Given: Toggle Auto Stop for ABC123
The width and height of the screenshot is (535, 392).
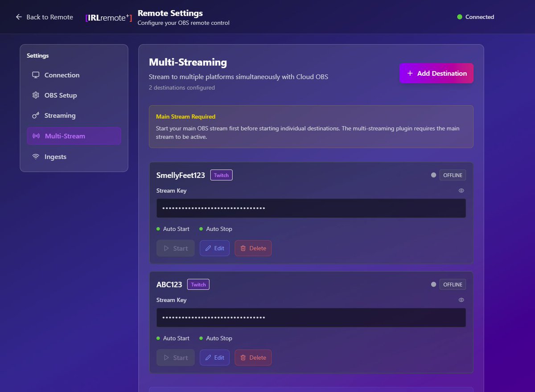Looking at the screenshot, I should (216, 338).
